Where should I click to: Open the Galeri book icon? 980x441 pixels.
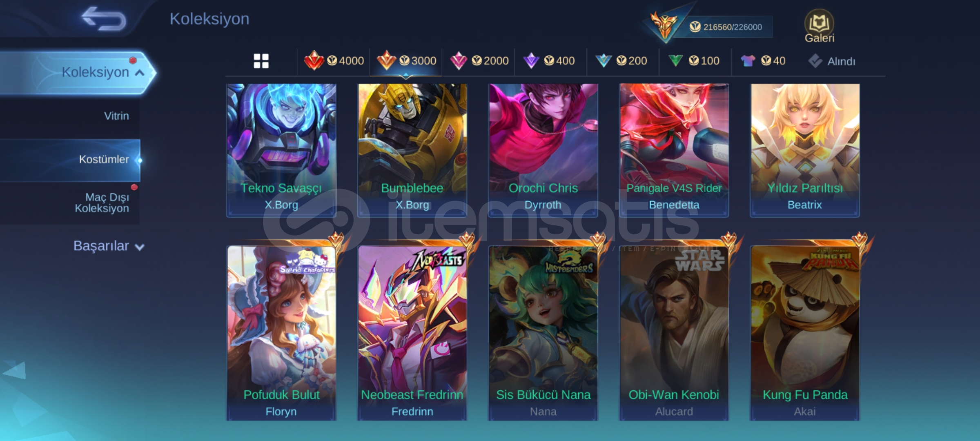coord(819,26)
